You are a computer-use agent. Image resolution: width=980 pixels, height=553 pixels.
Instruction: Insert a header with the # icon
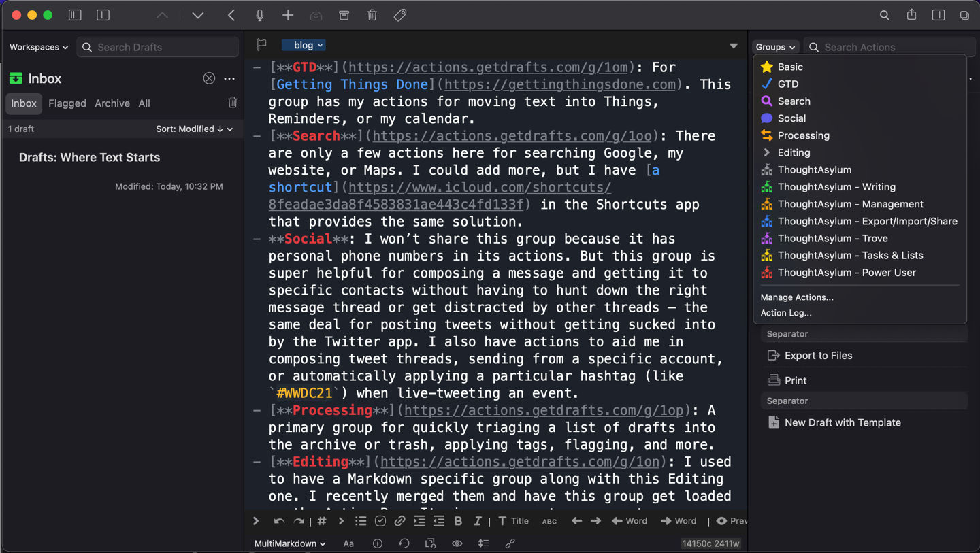pos(322,521)
